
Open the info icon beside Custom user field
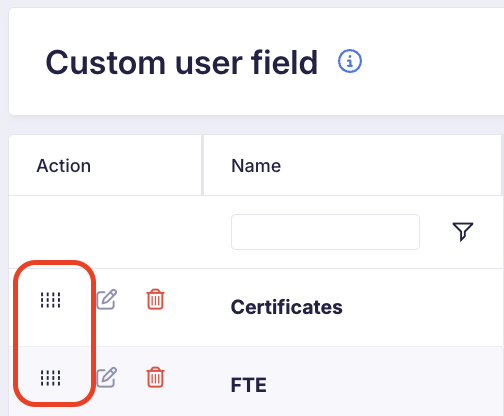tap(350, 61)
